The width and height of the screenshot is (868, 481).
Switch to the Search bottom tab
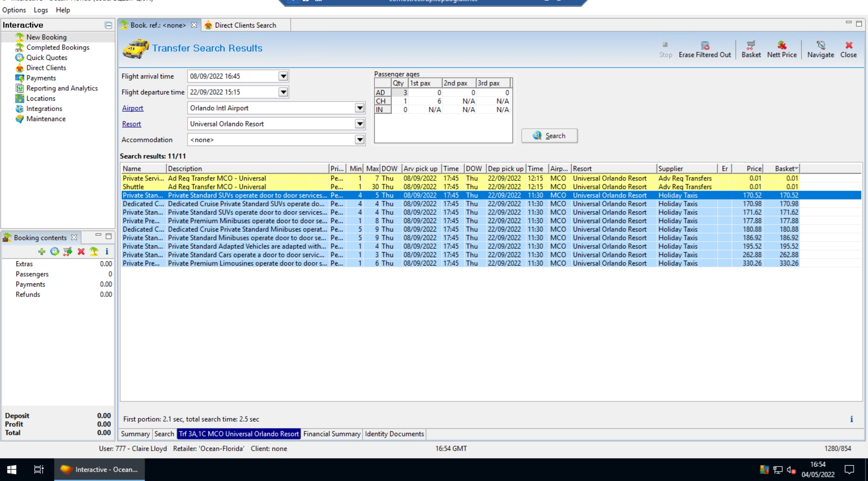tap(164, 434)
